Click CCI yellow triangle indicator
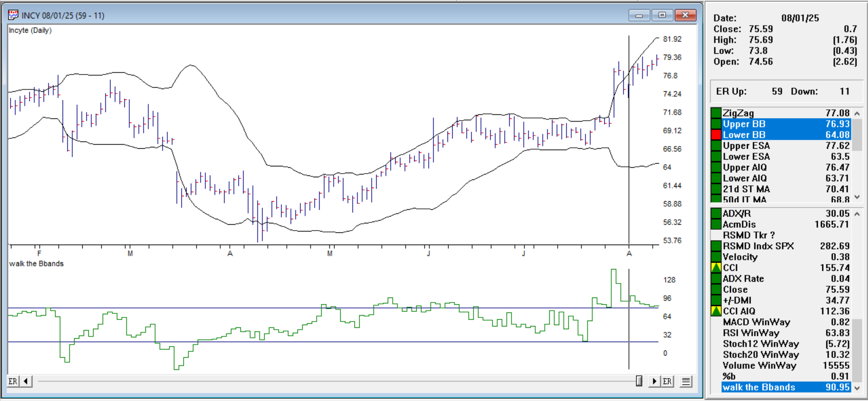The image size is (868, 401). [716, 268]
